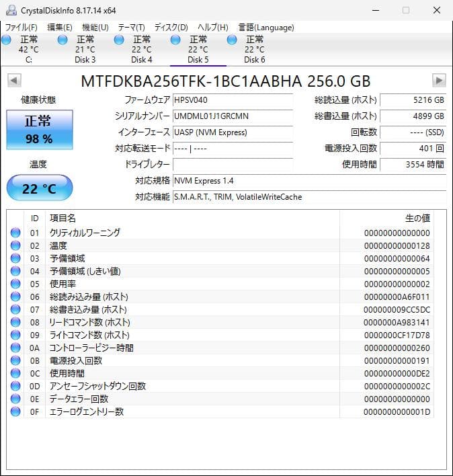Viewport: 453px width, 476px height.
Task: Click raw value 0000000000128 of 温度
Action: [397, 245]
